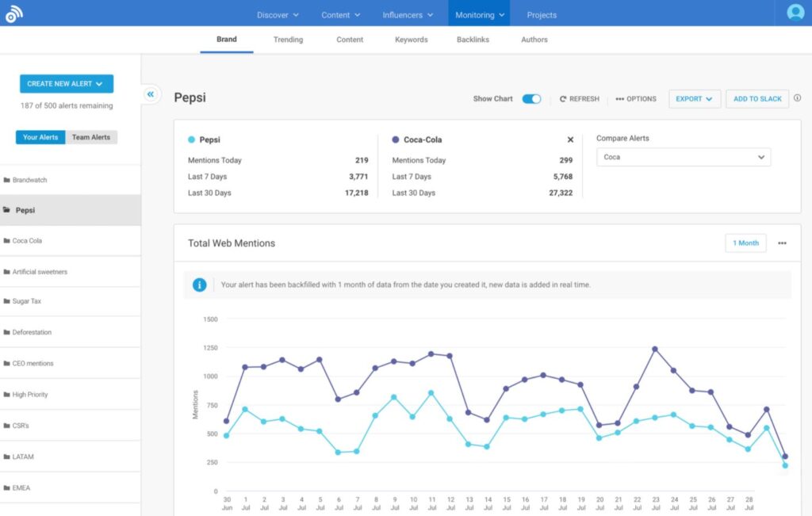The image size is (812, 516).
Task: Remove the Coca-Cola comparison with the X
Action: coord(570,139)
